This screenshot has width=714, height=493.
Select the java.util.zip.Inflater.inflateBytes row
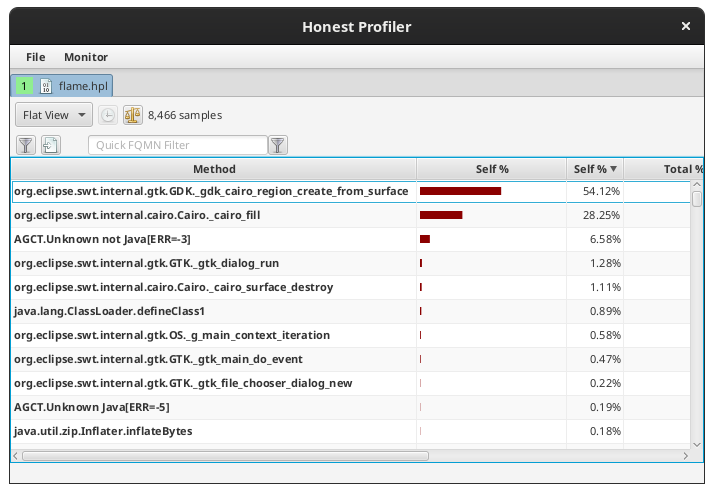351,432
